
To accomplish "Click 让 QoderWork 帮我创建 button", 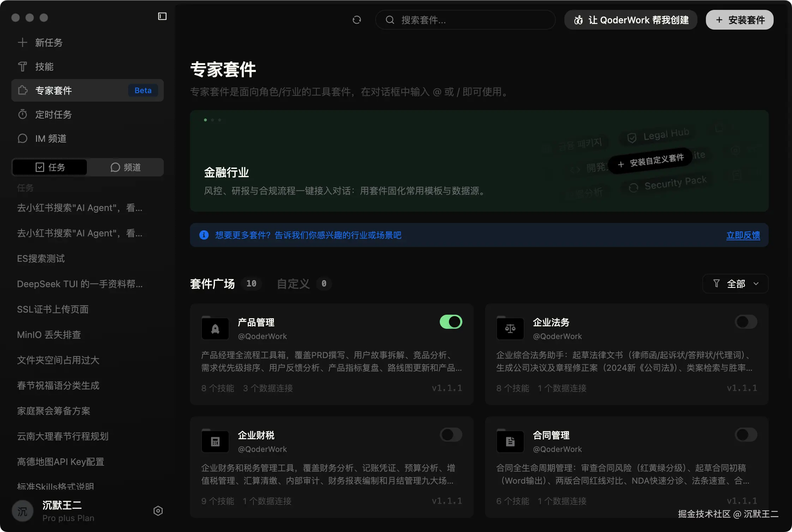I will click(x=631, y=20).
